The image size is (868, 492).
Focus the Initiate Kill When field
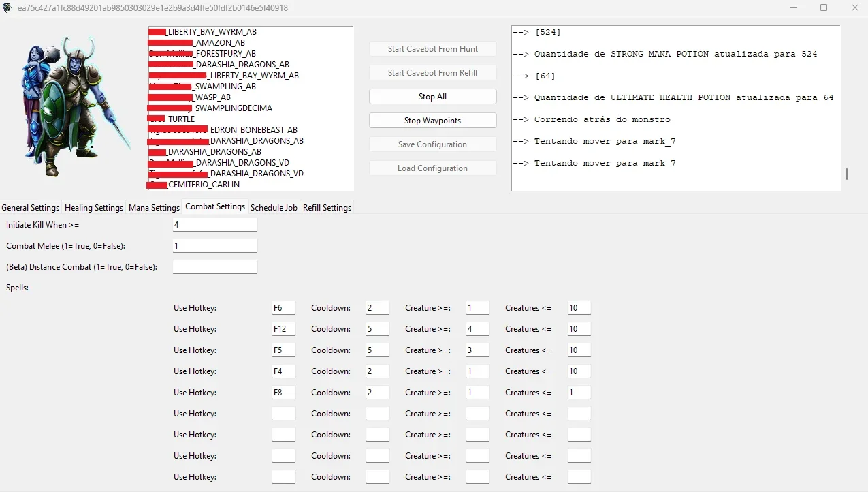(x=215, y=225)
